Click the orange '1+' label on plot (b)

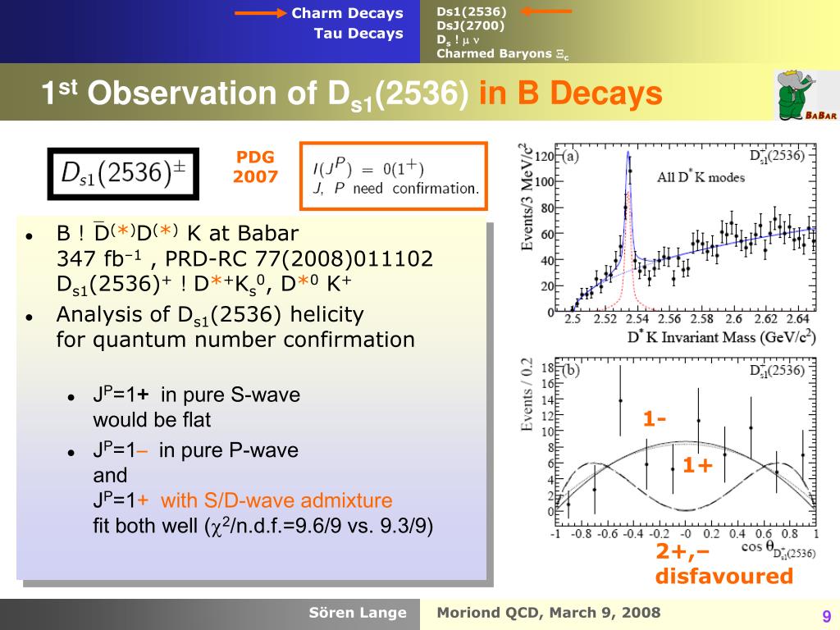tap(697, 465)
